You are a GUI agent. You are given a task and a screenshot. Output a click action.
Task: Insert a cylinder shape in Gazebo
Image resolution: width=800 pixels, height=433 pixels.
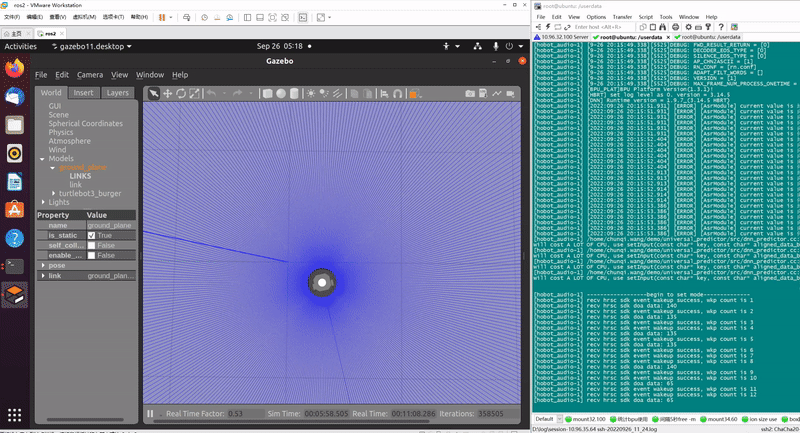tap(294, 93)
